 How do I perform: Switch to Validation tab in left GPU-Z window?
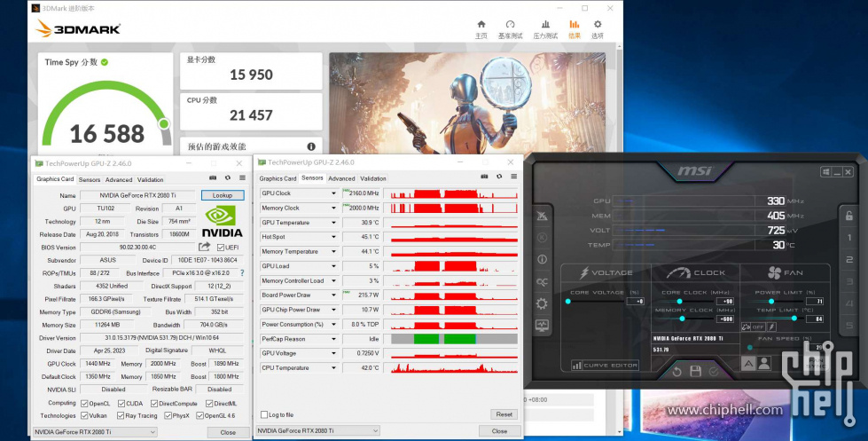150,179
